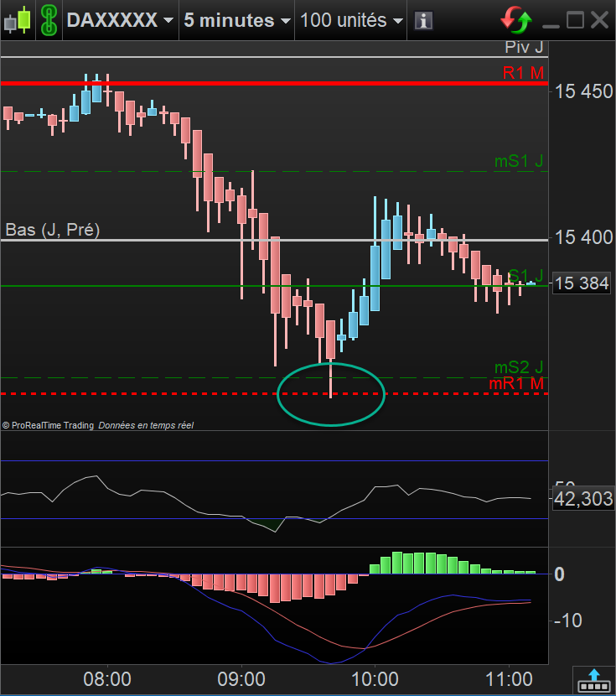Select the S1 J support label
The image size is (616, 696).
pos(525,276)
